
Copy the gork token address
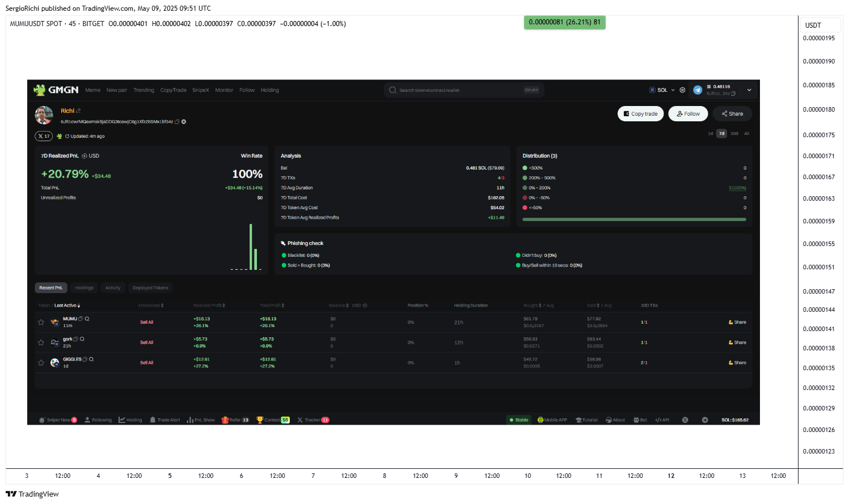pyautogui.click(x=75, y=339)
